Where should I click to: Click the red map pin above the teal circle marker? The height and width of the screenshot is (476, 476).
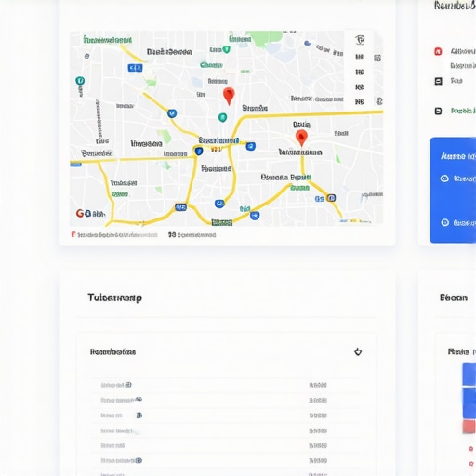pos(229,96)
